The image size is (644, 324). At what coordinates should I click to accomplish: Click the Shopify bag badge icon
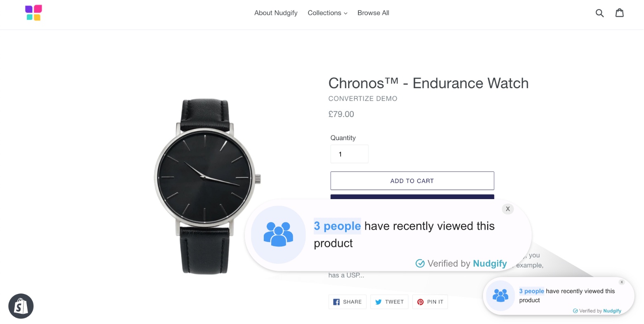click(x=21, y=306)
